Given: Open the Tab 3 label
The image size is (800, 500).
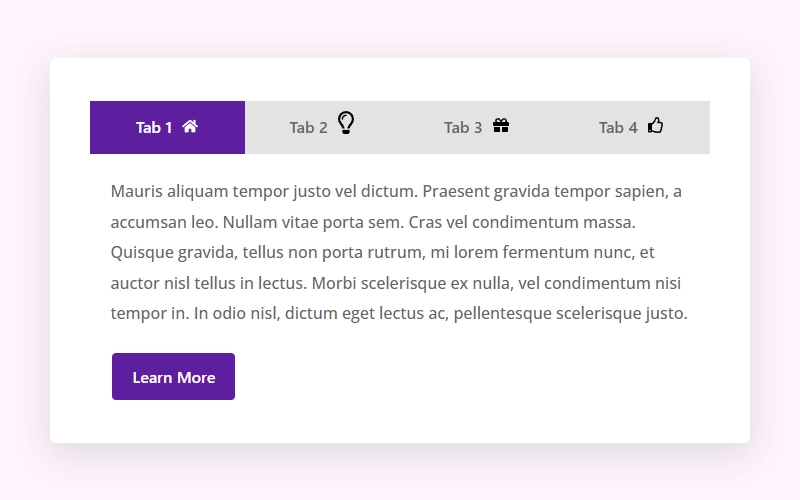Looking at the screenshot, I should (x=463, y=127).
